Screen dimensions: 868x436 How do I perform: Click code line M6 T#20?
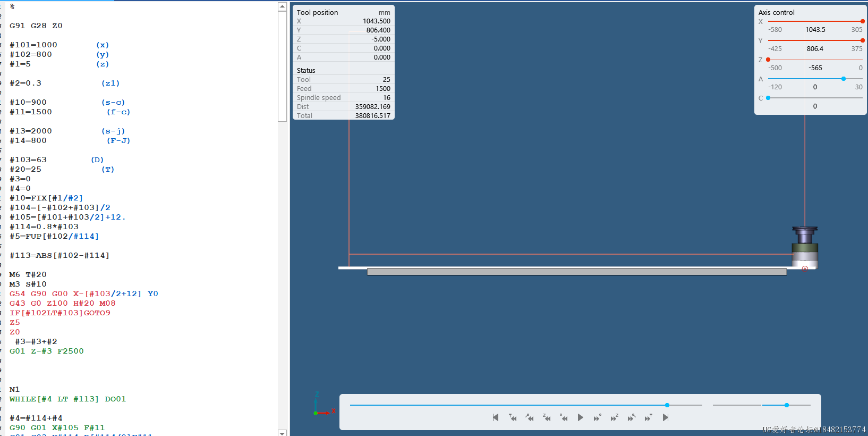(28, 274)
